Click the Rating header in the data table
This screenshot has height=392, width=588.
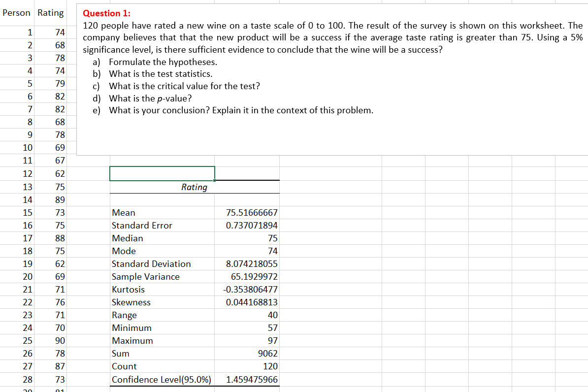[51, 13]
